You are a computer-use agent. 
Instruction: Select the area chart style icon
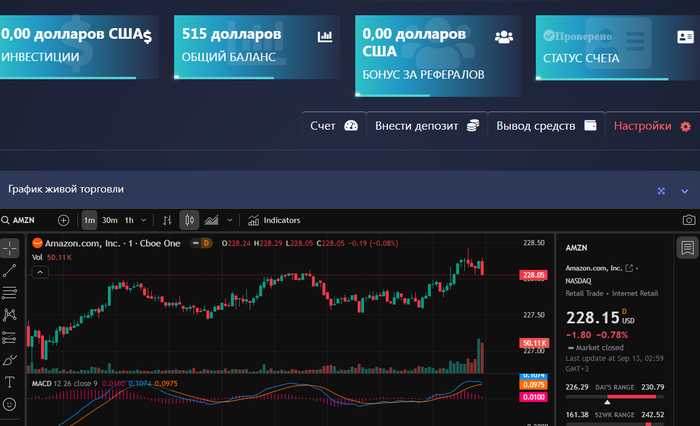click(211, 220)
